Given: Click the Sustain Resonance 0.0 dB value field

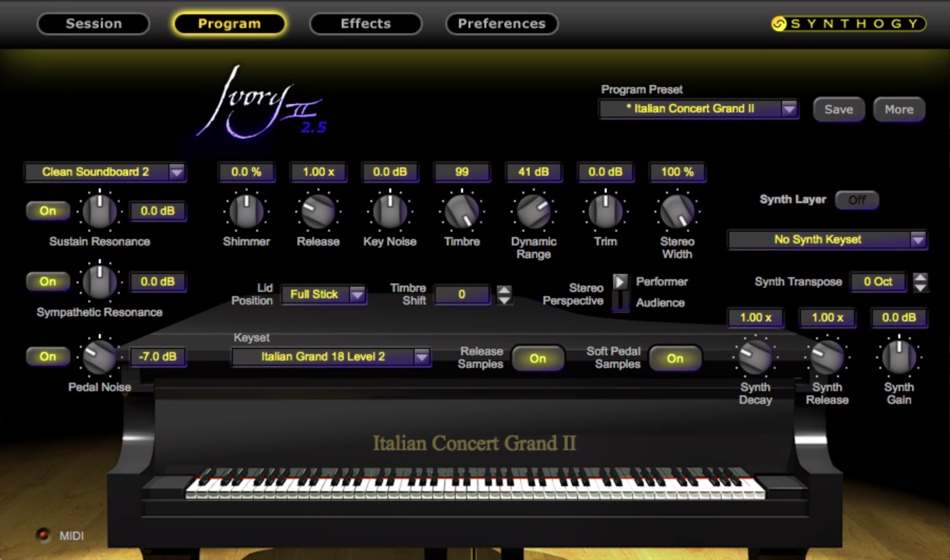Looking at the screenshot, I should point(157,211).
